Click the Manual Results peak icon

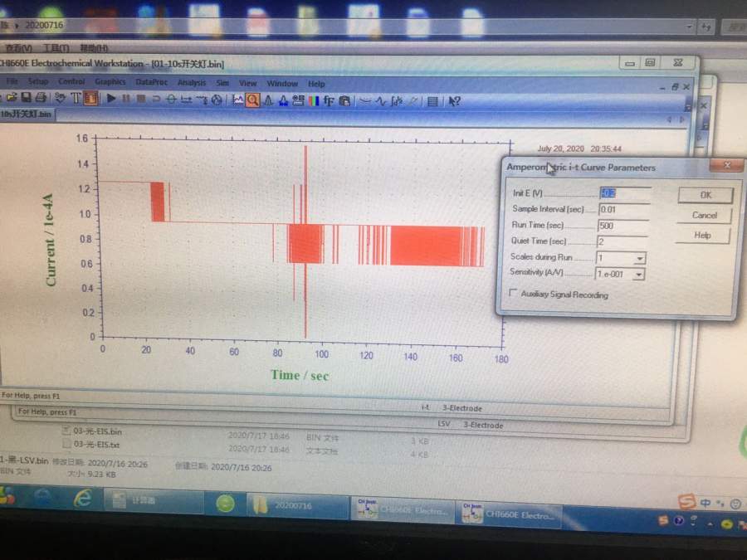click(268, 100)
